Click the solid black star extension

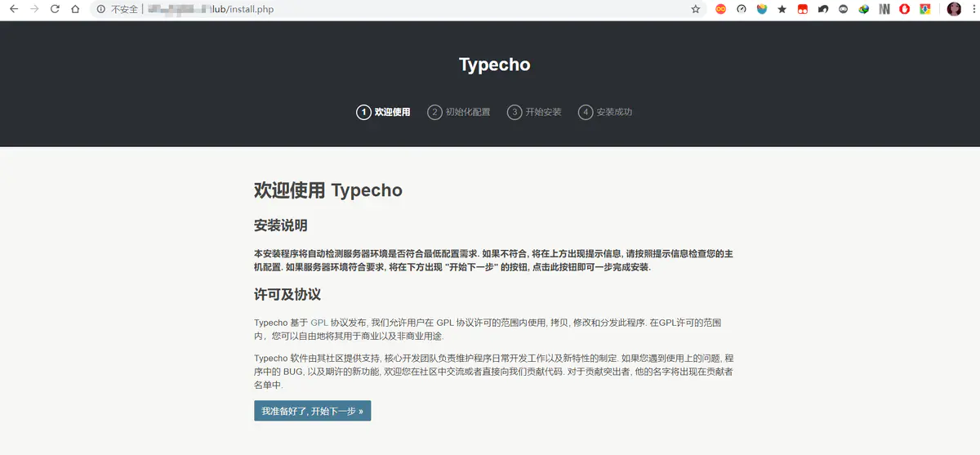coord(782,9)
